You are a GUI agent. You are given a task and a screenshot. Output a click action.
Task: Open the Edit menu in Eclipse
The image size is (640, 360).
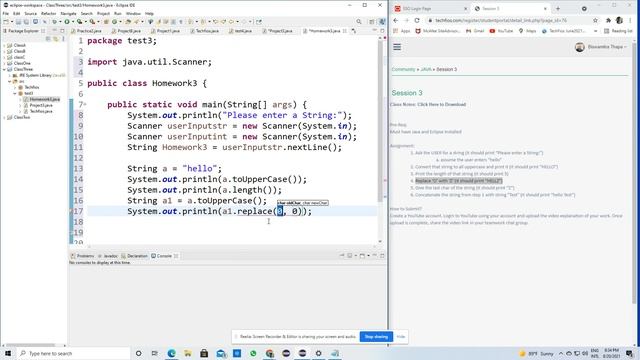tap(16, 13)
